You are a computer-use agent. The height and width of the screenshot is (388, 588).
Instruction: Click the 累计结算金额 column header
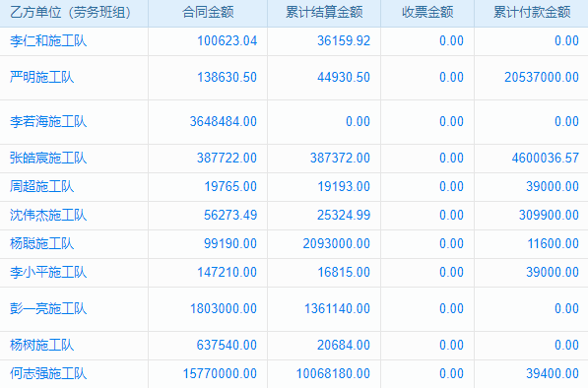(324, 13)
